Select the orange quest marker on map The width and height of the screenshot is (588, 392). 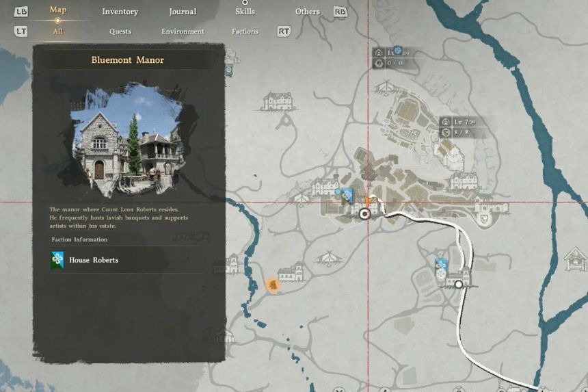pyautogui.click(x=273, y=285)
